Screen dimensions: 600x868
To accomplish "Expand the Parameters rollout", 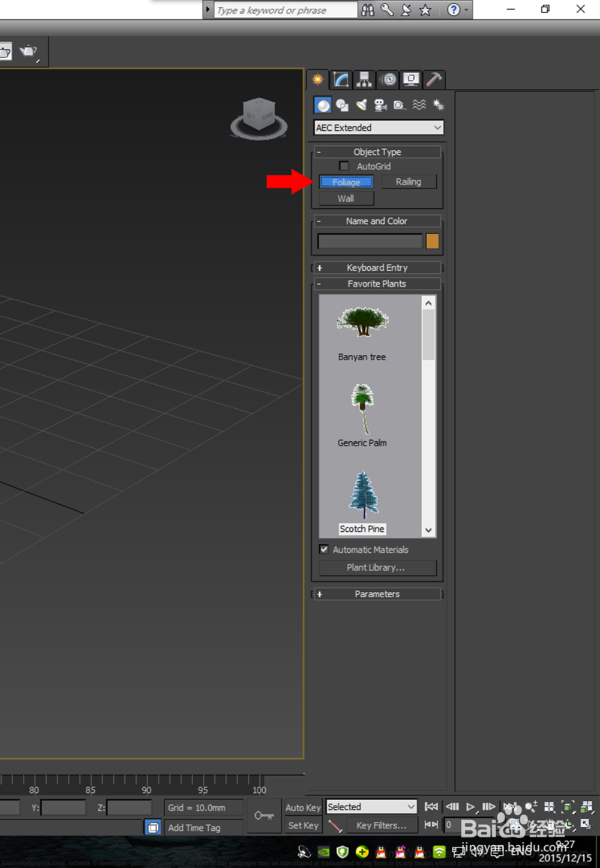I will coord(377,594).
